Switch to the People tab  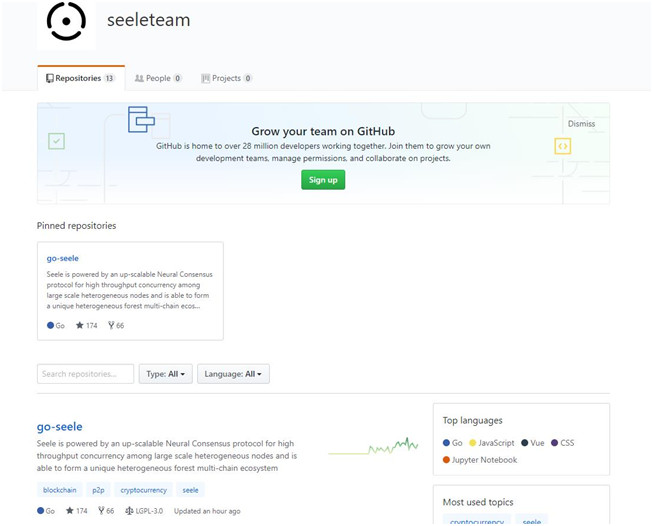(158, 78)
